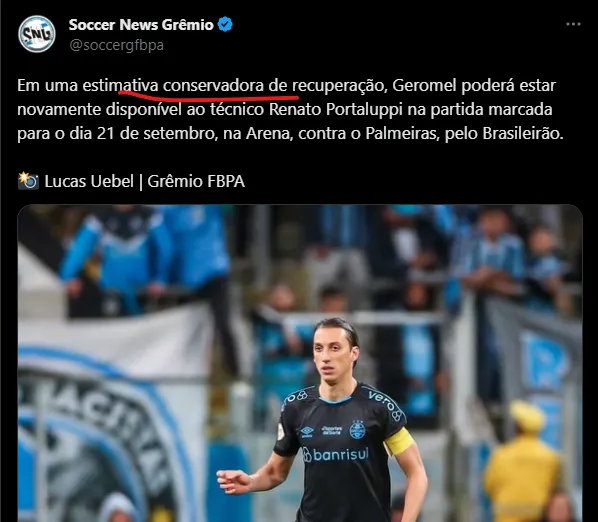The image size is (598, 522).
Task: Click the @soccergfbpa handle
Action: tap(116, 45)
